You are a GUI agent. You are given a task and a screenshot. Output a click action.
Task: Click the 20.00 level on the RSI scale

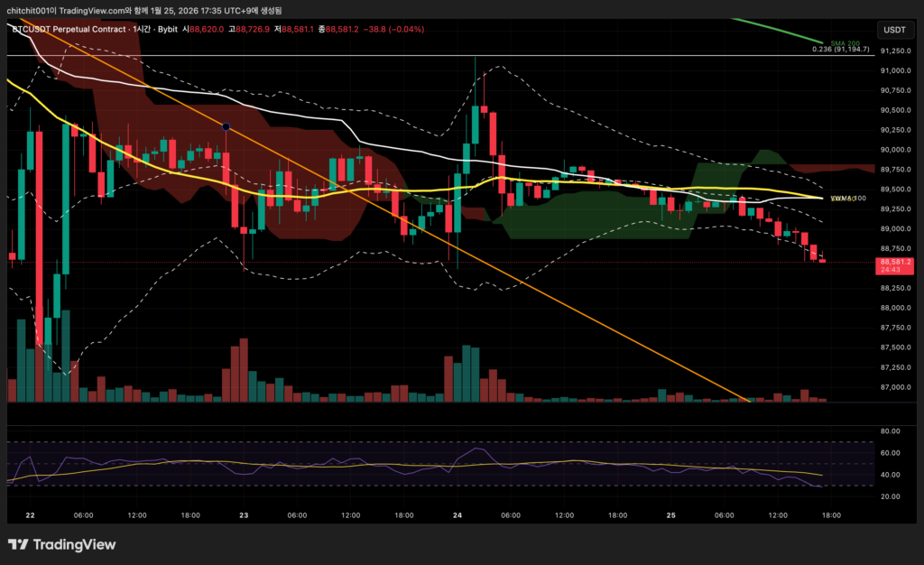[890, 497]
